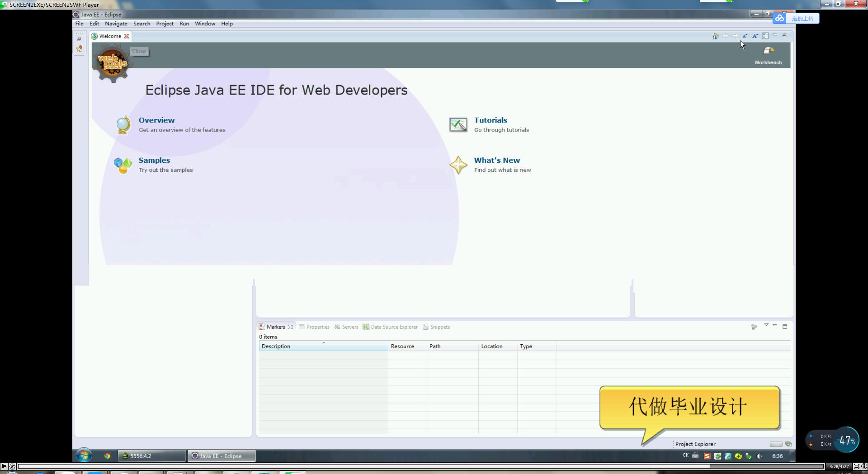Play the recording with play button
868x474 pixels.
pos(4,466)
